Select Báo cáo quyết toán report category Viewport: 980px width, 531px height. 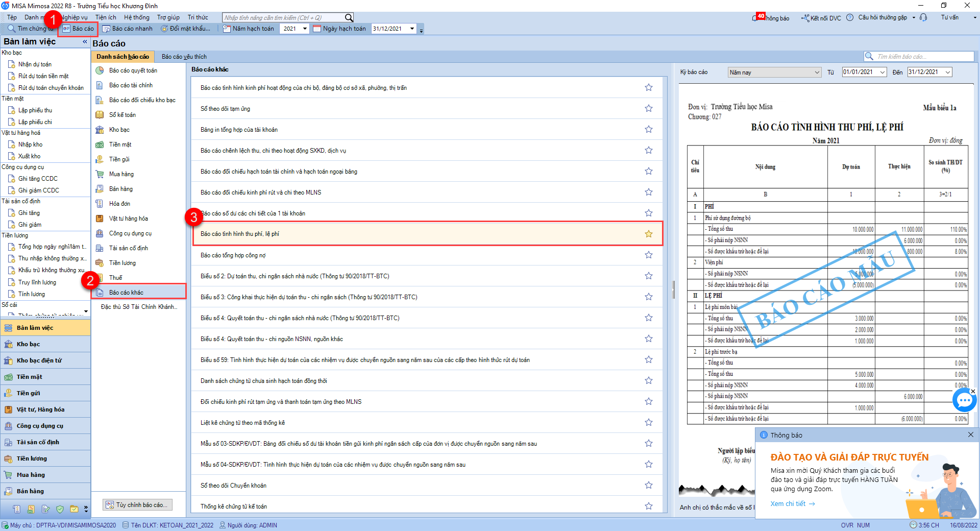pyautogui.click(x=133, y=70)
